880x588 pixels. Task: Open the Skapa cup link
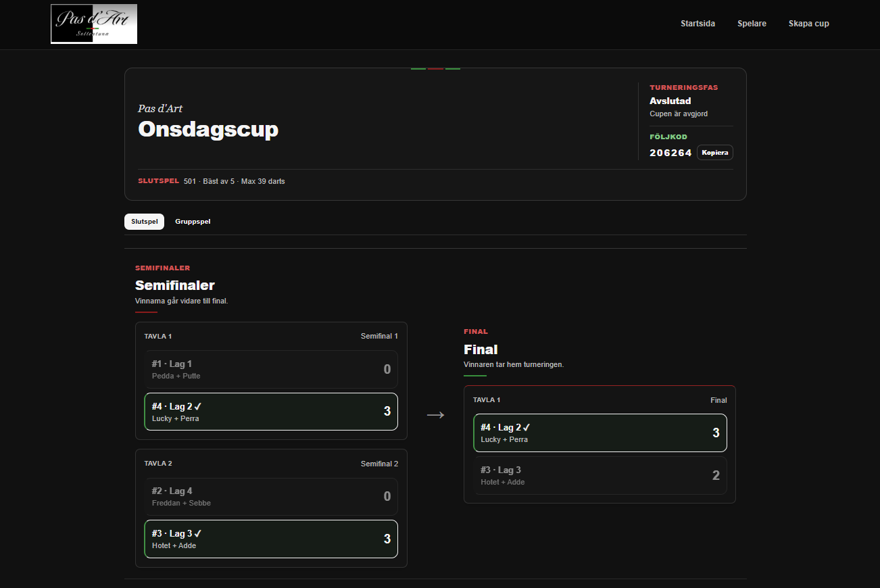tap(808, 24)
